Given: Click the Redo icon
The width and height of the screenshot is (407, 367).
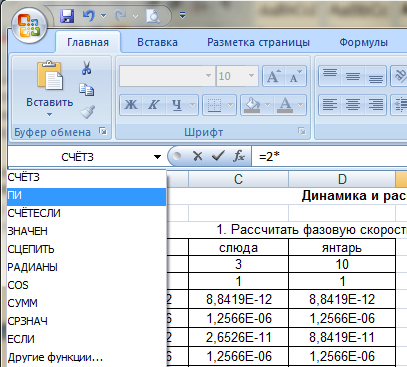Looking at the screenshot, I should (121, 16).
